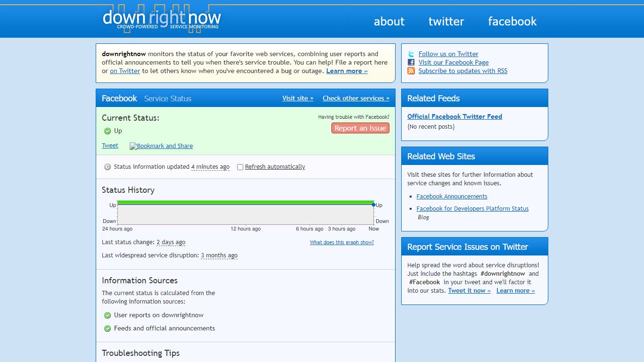Click Learn more in Report Service Issues box
The image size is (644, 362).
pos(516,291)
